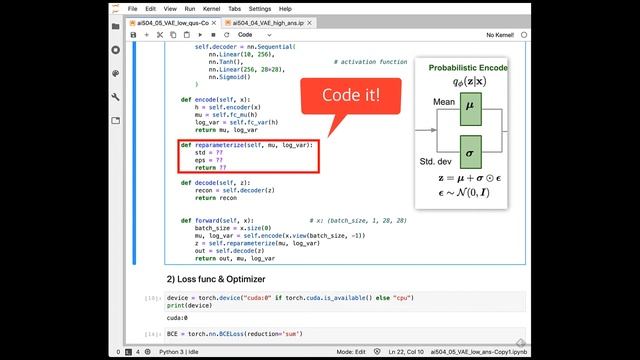Click the No Kernel! button
Viewport: 640px width, 360px height.
coord(500,35)
